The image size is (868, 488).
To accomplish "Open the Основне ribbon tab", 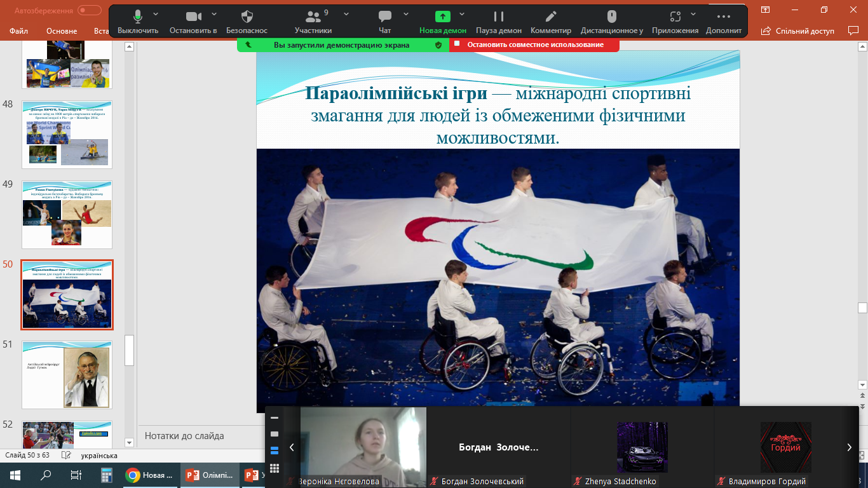I will (x=62, y=30).
